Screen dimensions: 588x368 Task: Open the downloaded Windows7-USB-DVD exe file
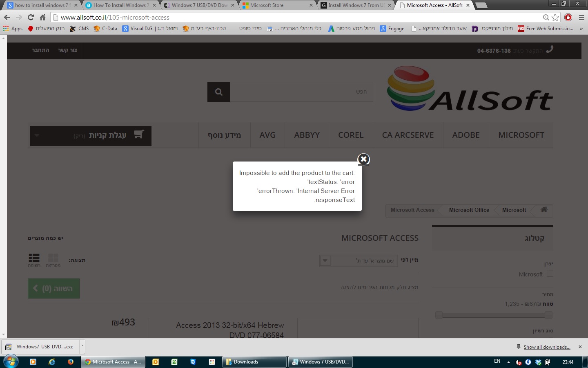[41, 347]
